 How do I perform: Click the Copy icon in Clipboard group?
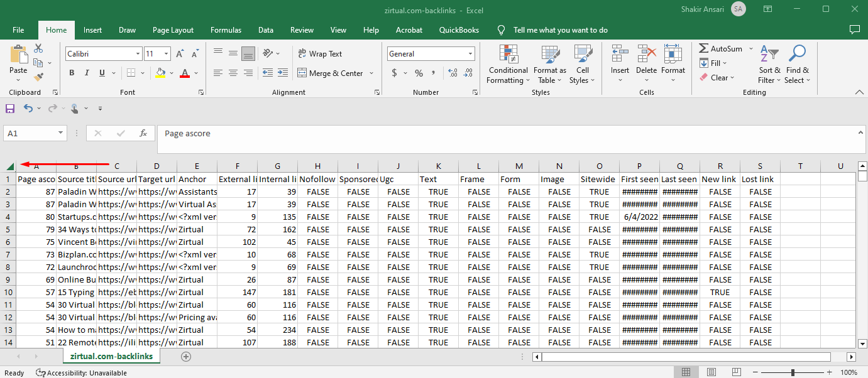[x=38, y=63]
